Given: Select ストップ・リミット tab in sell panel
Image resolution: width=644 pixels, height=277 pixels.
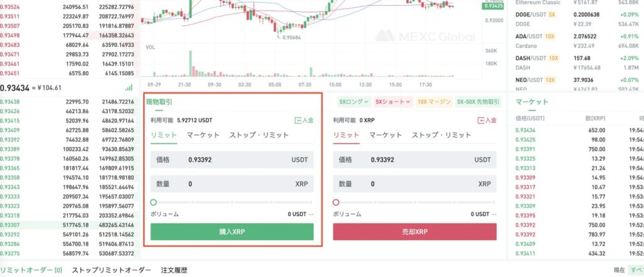Looking at the screenshot, I should 441,135.
